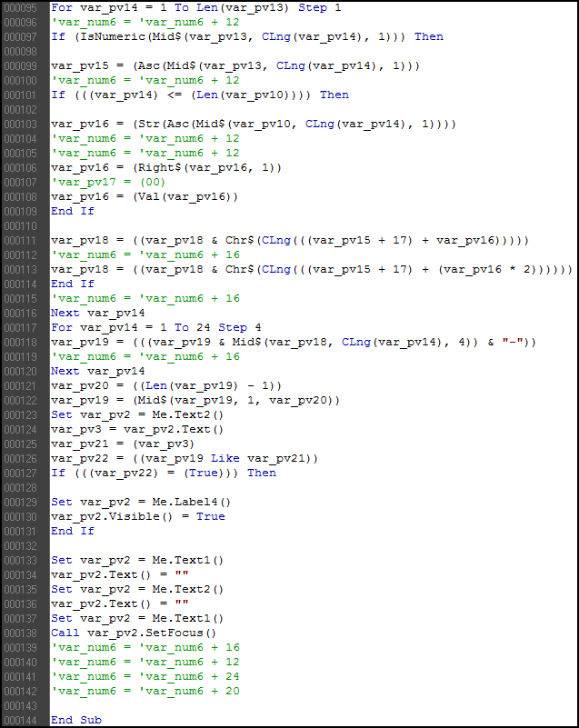This screenshot has height=728, width=579.
Task: Click the line 'If (((var_pv22) = (True))) Then'
Action: (x=164, y=473)
